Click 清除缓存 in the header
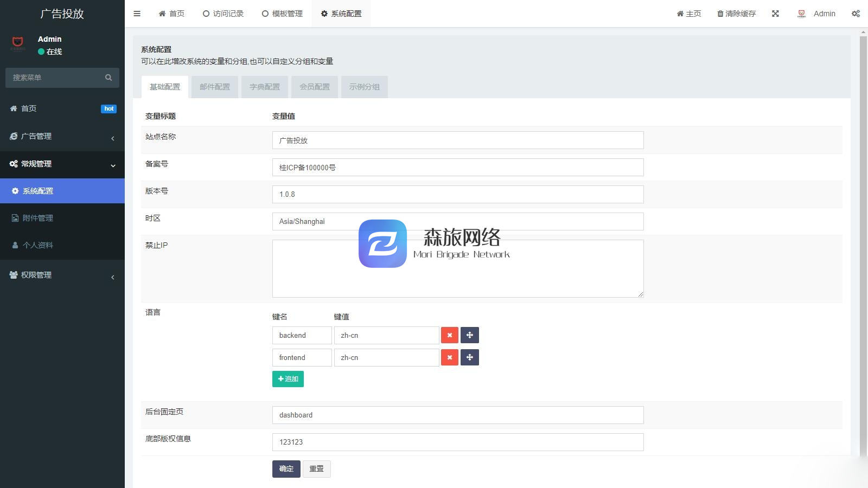 (736, 14)
